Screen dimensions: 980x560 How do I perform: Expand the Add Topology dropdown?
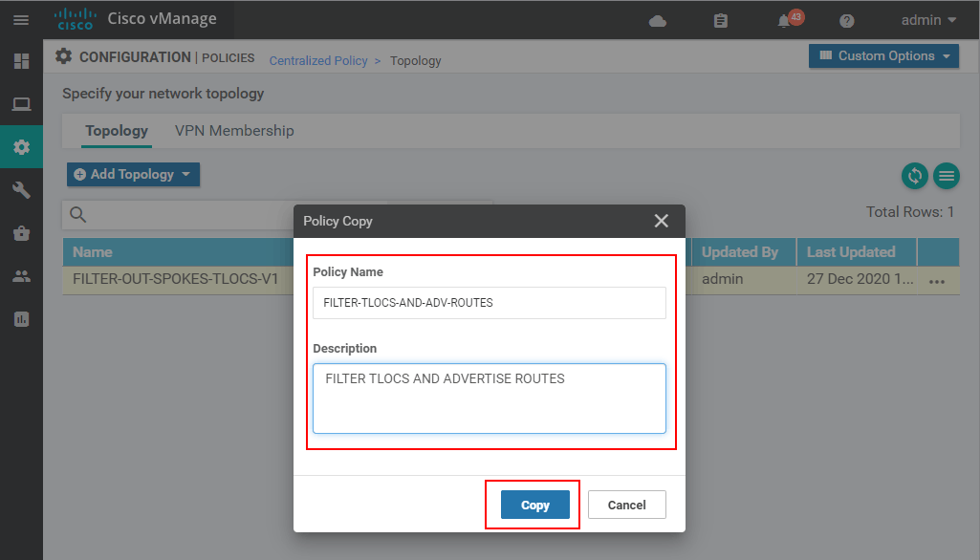[133, 174]
